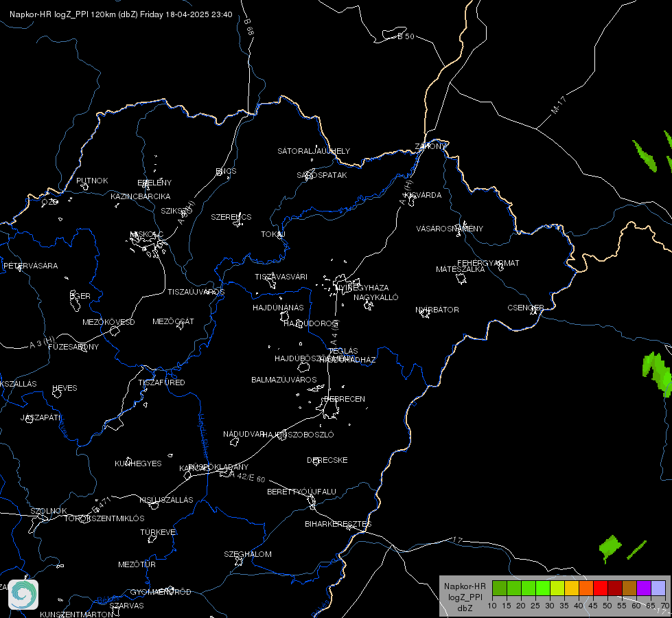Screen dimensions: 672x618
Task: Click the TISZAÚJVÁROS label
Action: coord(196,292)
